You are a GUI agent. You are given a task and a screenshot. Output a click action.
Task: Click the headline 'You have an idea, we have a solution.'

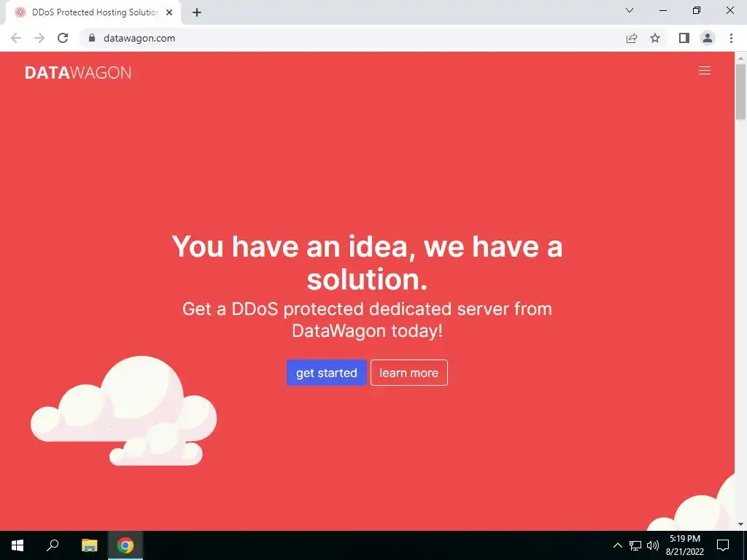[x=367, y=262]
